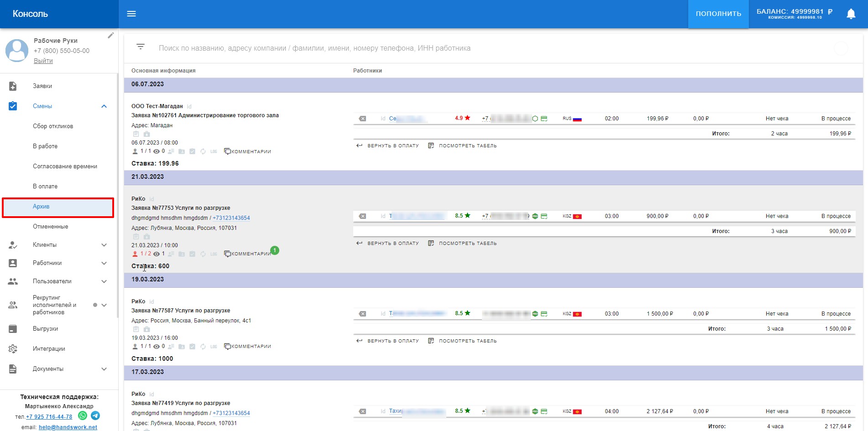Open worker card icon in №102761 row

point(544,119)
